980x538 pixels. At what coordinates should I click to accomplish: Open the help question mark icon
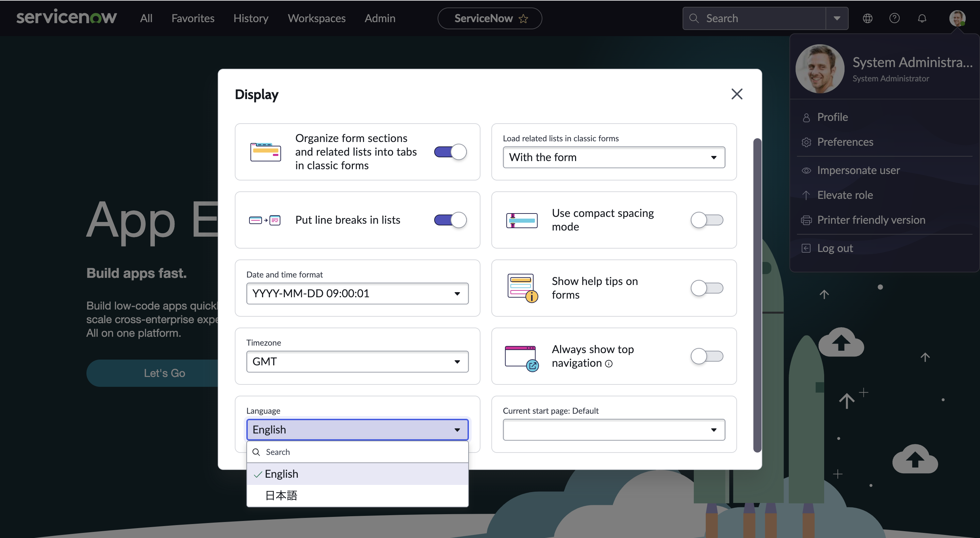(x=894, y=18)
